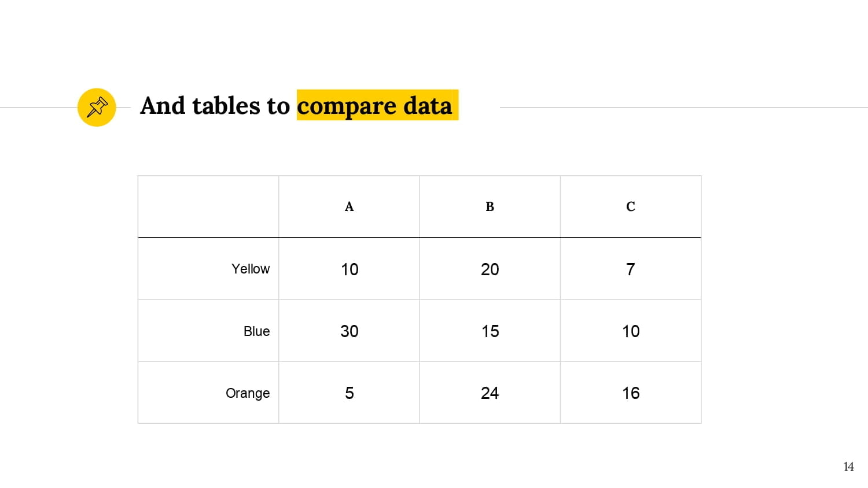Select the Yellow B cell showing 20
Screen dimensions: 868x488
click(x=490, y=269)
